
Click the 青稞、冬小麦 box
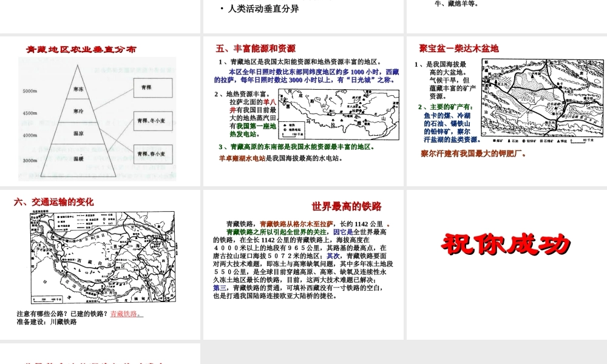pyautogui.click(x=153, y=121)
